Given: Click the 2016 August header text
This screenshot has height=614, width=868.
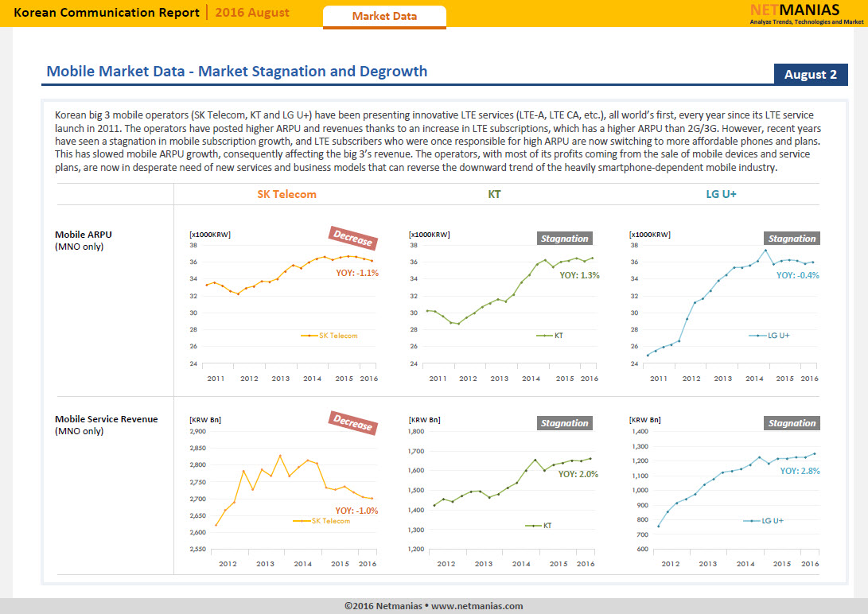Looking at the screenshot, I should (x=252, y=13).
